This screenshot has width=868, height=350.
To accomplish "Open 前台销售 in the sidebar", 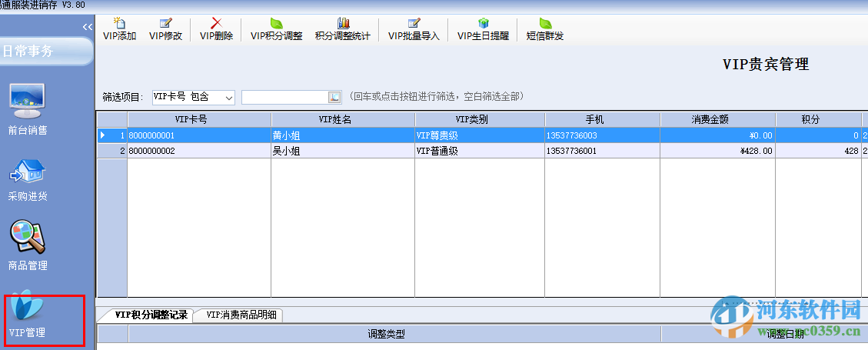I will coord(28,110).
